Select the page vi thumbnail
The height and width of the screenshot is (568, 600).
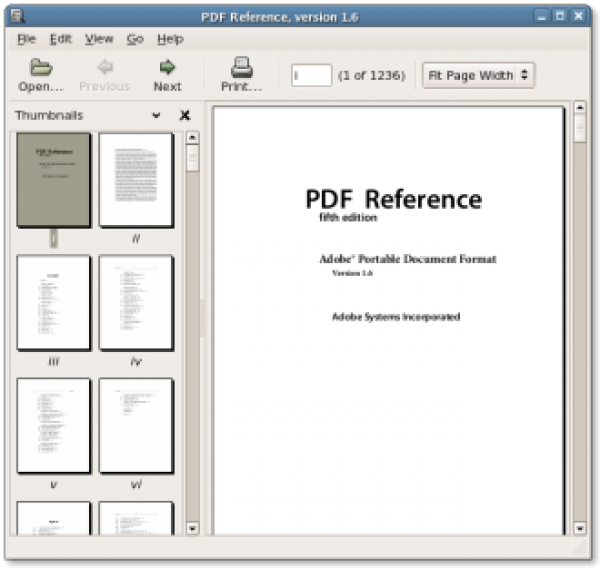tap(136, 425)
